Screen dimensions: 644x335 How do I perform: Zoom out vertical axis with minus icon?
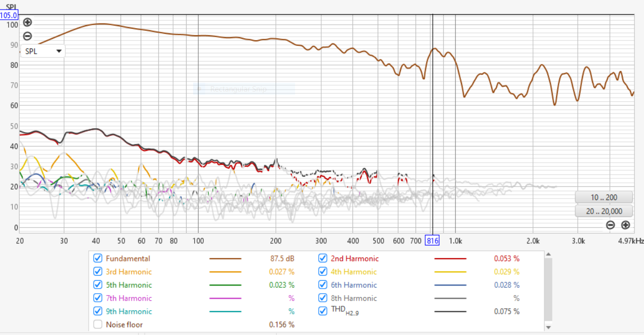[28, 36]
